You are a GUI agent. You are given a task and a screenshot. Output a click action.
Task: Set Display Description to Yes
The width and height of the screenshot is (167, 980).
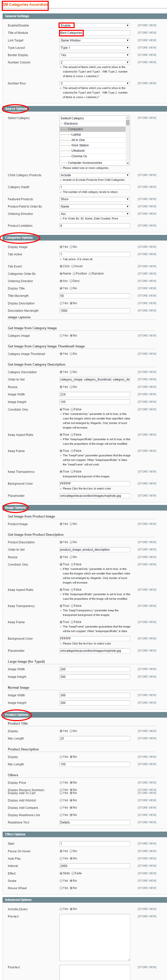click(x=61, y=303)
